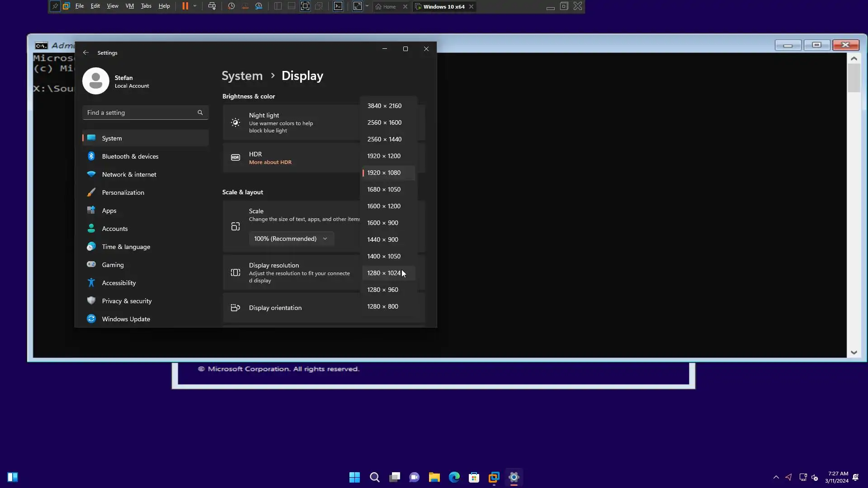Select 1280 × 1024 resolution
This screenshot has width=868, height=488.
tap(384, 273)
